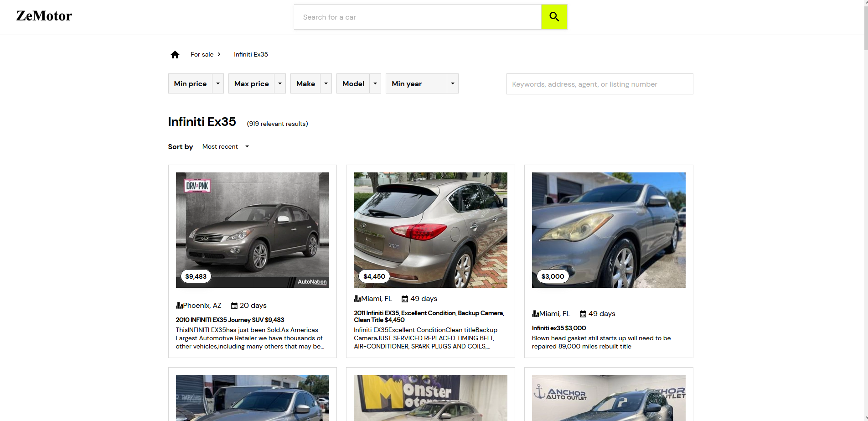Open the Max price dropdown
Image resolution: width=868 pixels, height=421 pixels.
[x=257, y=83]
